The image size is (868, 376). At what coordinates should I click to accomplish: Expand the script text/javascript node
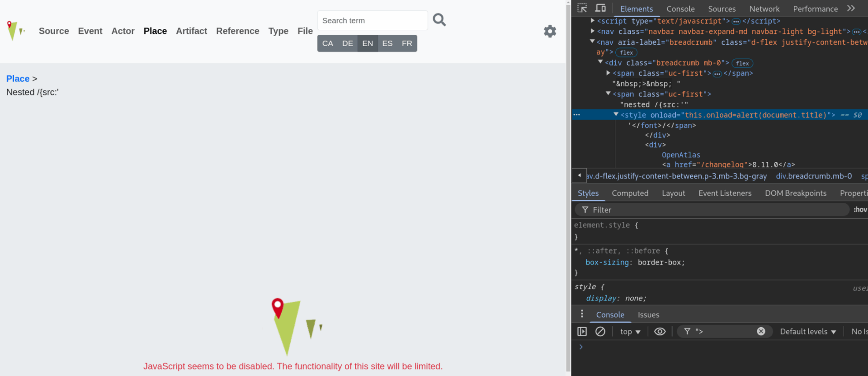pos(592,20)
